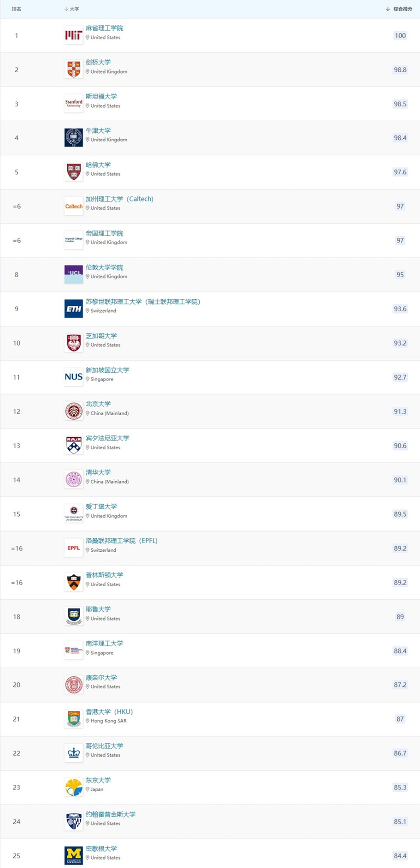The width and height of the screenshot is (420, 868).
Task: Open the 北京大学 link
Action: [98, 404]
